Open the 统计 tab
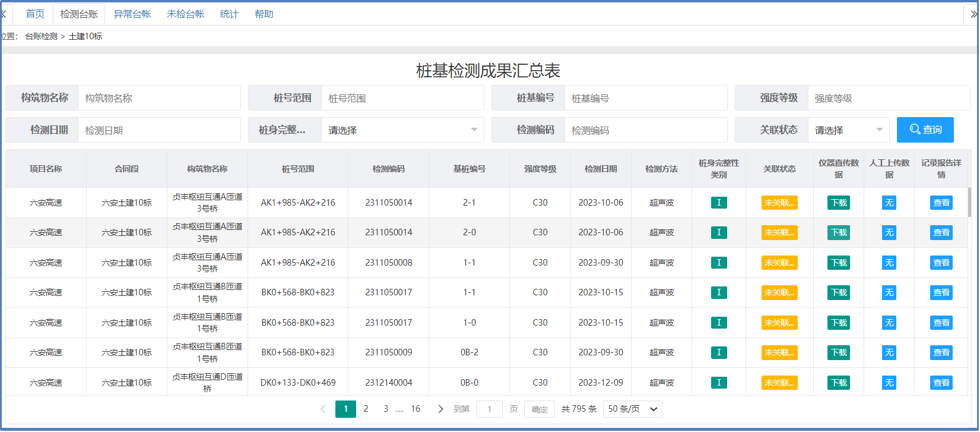The height and width of the screenshot is (432, 980). [229, 14]
